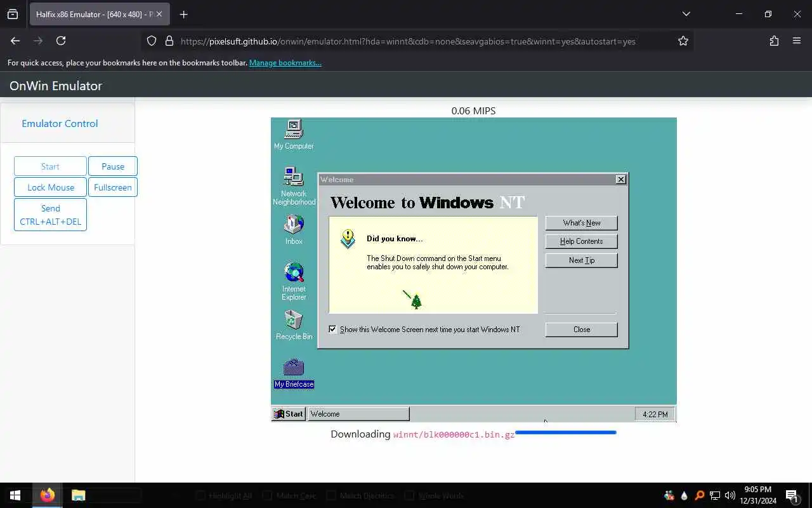Click the What's New button
Screen dimensions: 812x508
tap(581, 223)
